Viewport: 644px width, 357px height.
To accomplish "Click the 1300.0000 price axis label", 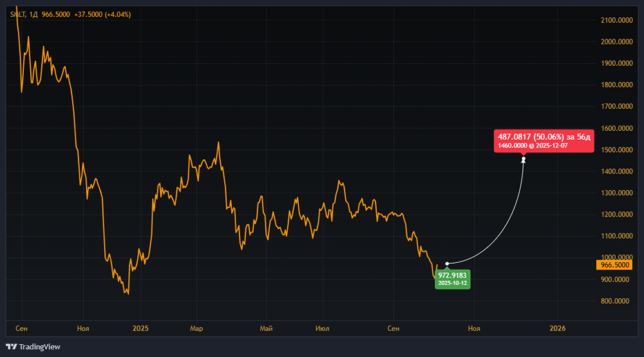I will coord(616,193).
